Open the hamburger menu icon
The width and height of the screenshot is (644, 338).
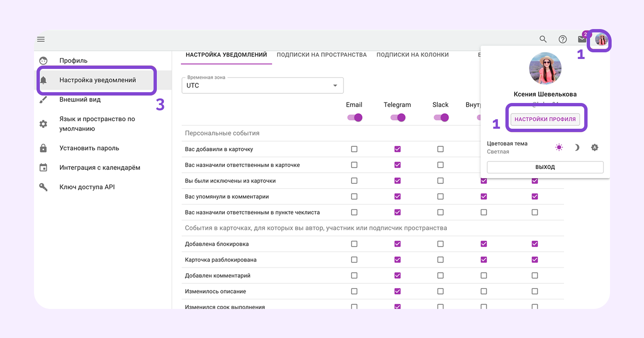41,39
